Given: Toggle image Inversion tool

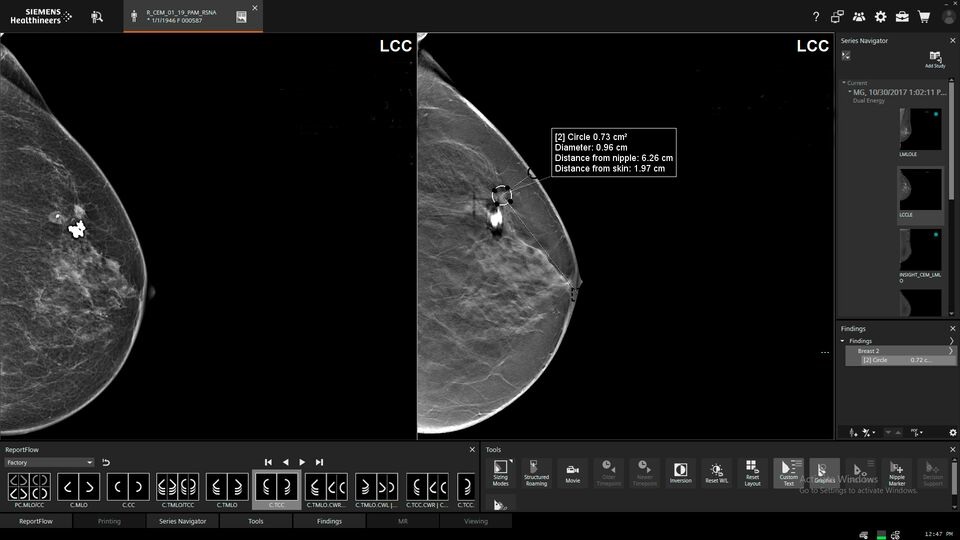Looking at the screenshot, I should [680, 472].
